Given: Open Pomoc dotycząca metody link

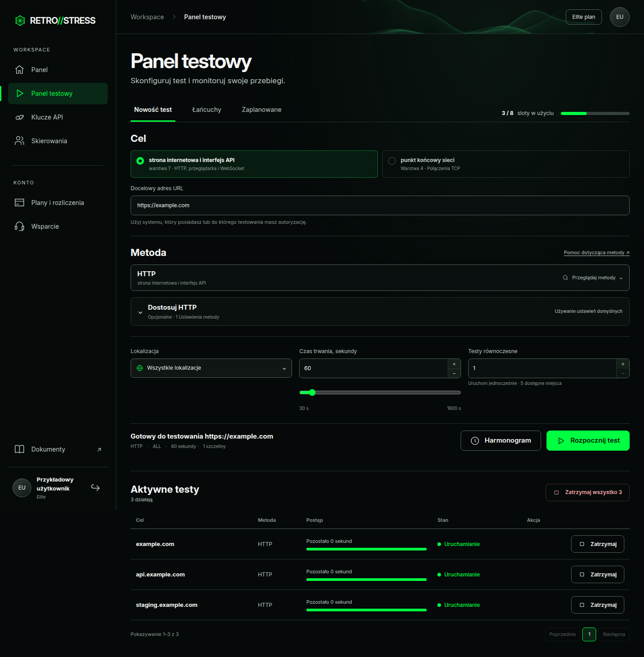Looking at the screenshot, I should [x=597, y=253].
